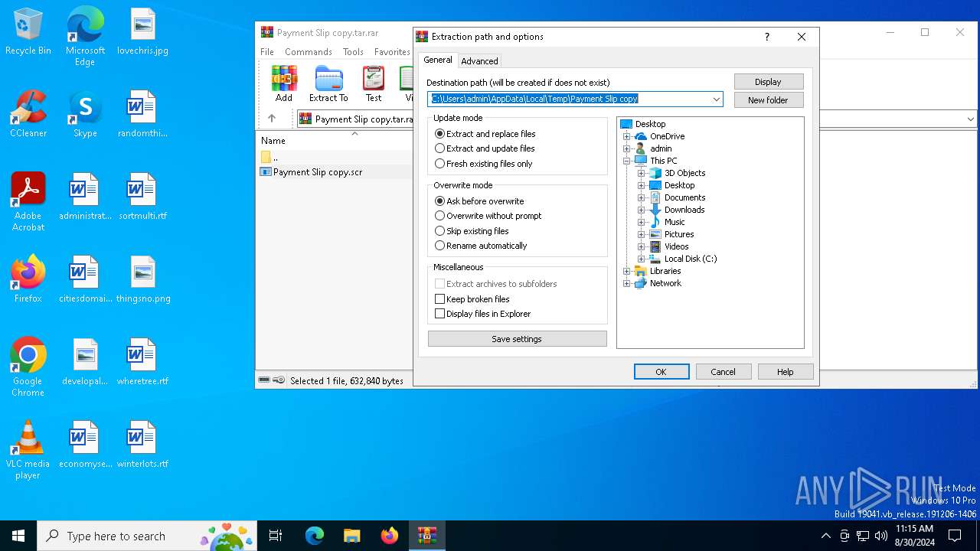
Task: Click the dialog help question mark button
Action: [x=767, y=37]
